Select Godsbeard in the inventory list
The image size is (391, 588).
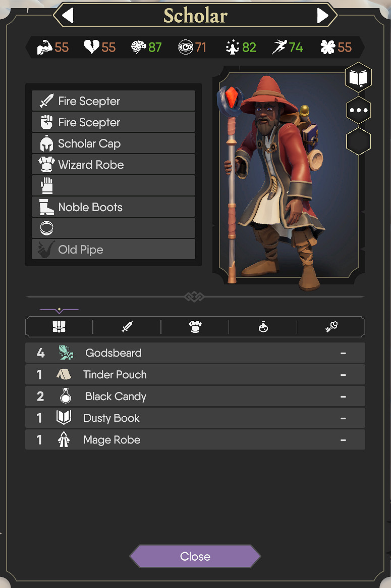(x=195, y=353)
